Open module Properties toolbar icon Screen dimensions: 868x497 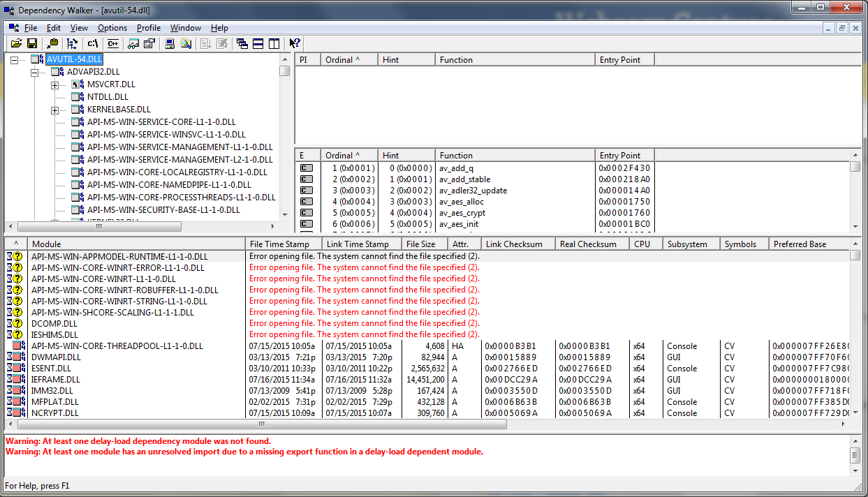[149, 43]
